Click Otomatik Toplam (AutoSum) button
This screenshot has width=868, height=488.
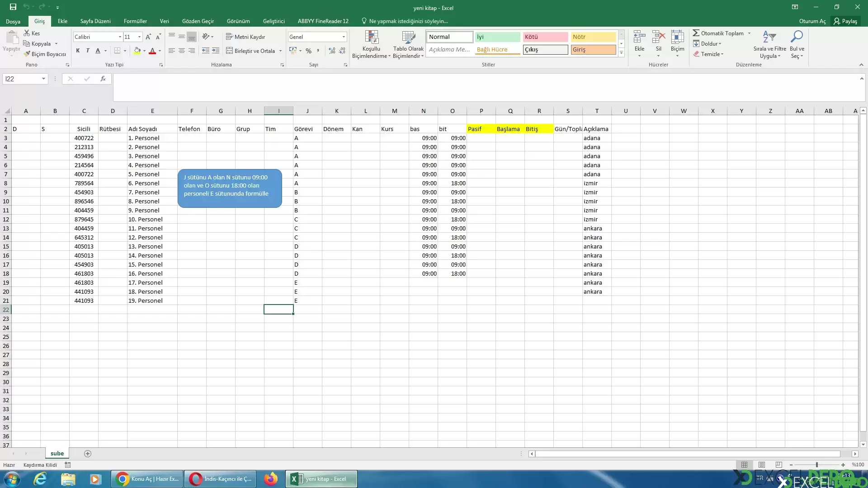718,33
